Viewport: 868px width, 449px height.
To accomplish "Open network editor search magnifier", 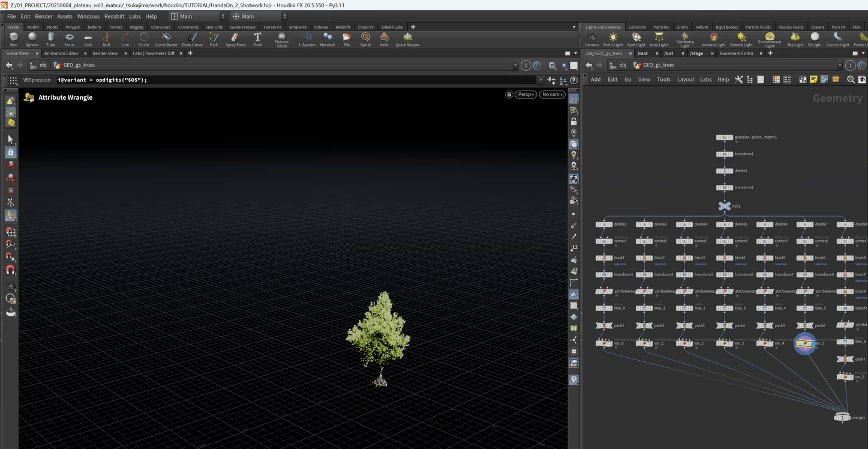I will pos(851,79).
